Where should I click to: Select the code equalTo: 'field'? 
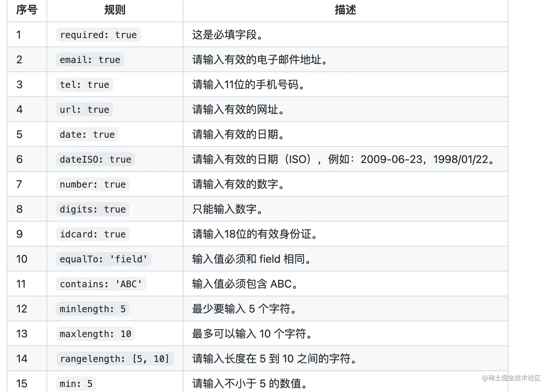tap(104, 259)
